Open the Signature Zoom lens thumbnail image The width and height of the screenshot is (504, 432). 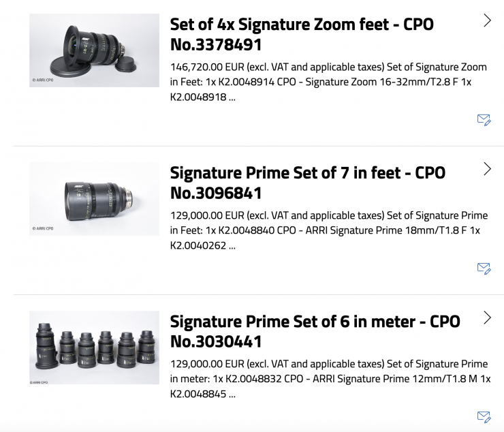point(94,50)
